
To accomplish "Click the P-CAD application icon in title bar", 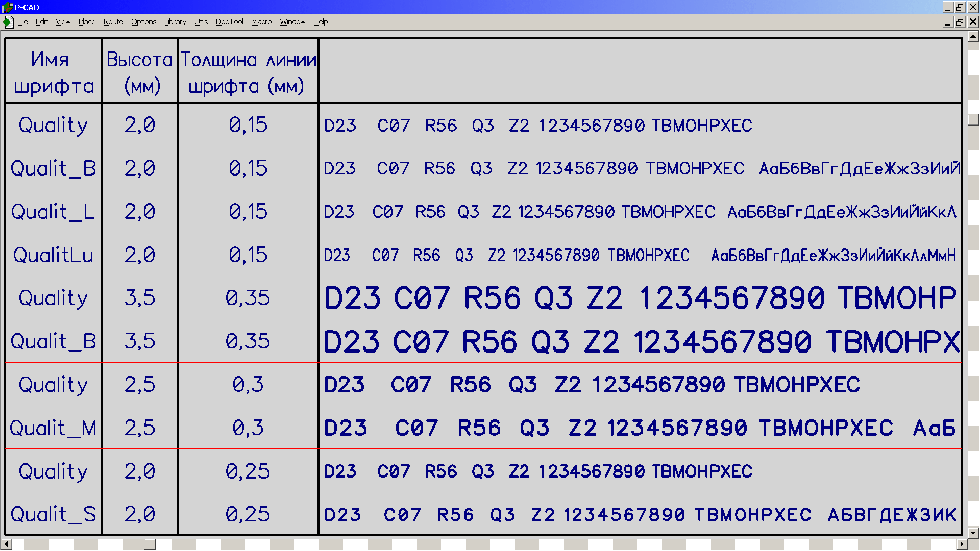I will tap(7, 7).
